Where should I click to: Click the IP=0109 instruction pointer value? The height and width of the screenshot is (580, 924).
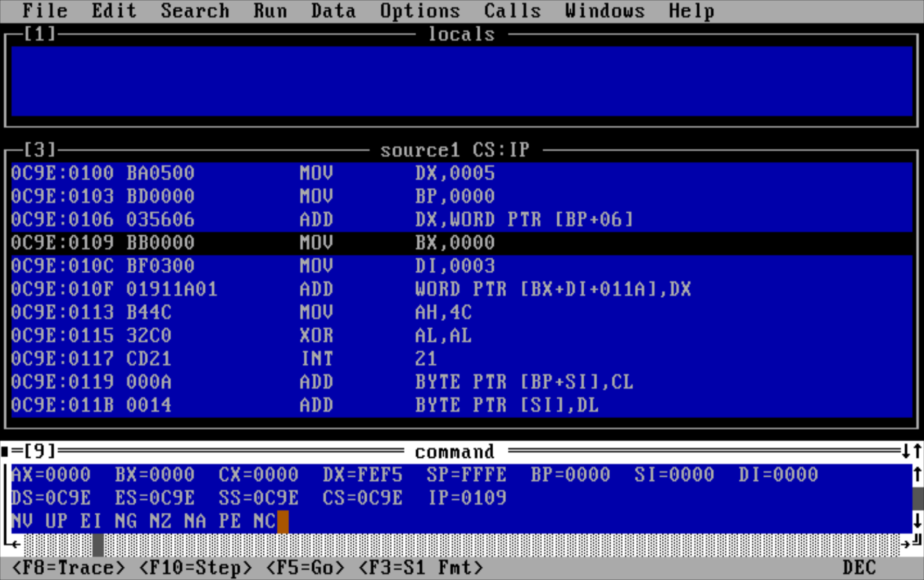(467, 498)
